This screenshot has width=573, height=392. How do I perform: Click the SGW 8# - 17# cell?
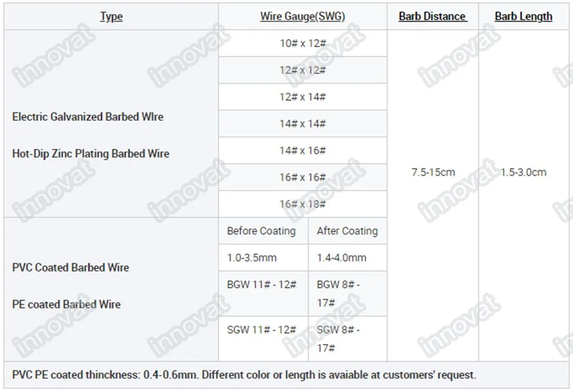click(338, 339)
